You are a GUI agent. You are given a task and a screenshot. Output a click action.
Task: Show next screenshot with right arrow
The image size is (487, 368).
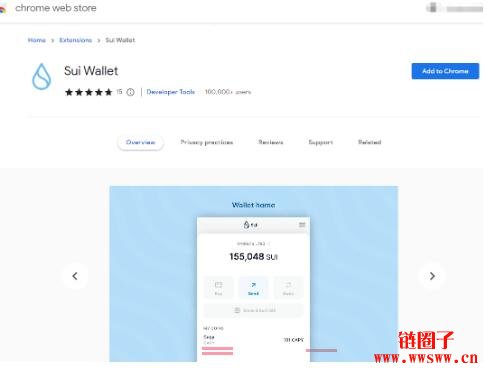pyautogui.click(x=432, y=276)
